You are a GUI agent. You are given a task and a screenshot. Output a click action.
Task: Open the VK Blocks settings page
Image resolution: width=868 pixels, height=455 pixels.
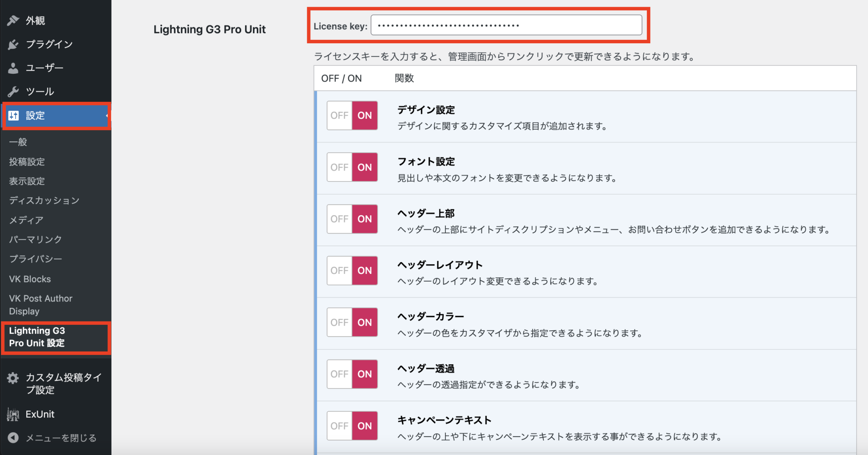click(x=30, y=279)
